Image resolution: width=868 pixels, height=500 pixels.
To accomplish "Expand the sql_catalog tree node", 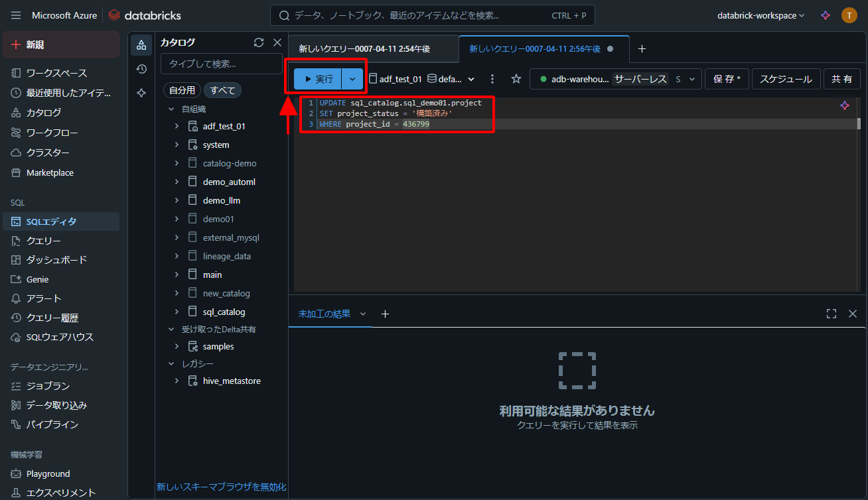I will click(177, 312).
